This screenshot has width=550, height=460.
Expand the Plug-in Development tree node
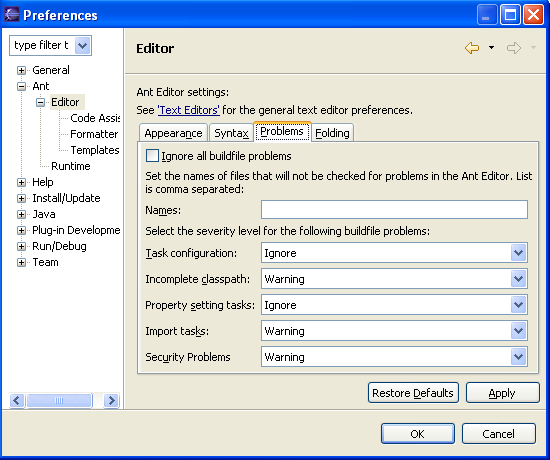(x=21, y=231)
